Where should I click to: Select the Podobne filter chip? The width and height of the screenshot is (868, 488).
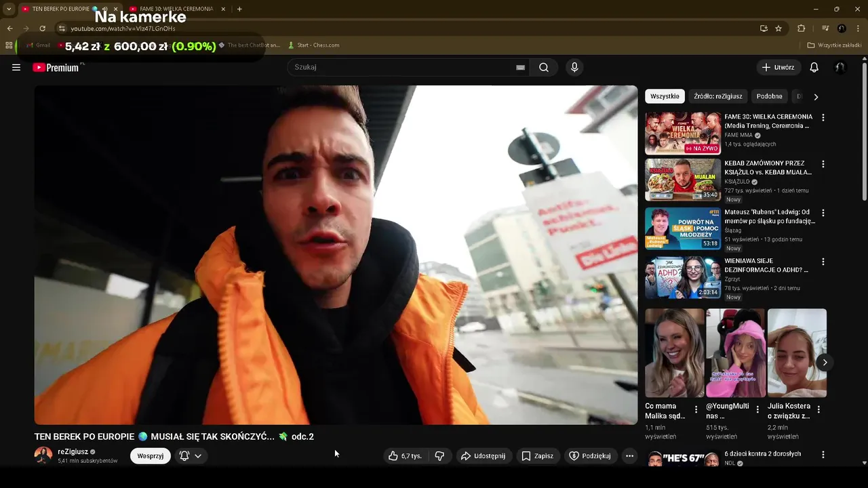[769, 96]
